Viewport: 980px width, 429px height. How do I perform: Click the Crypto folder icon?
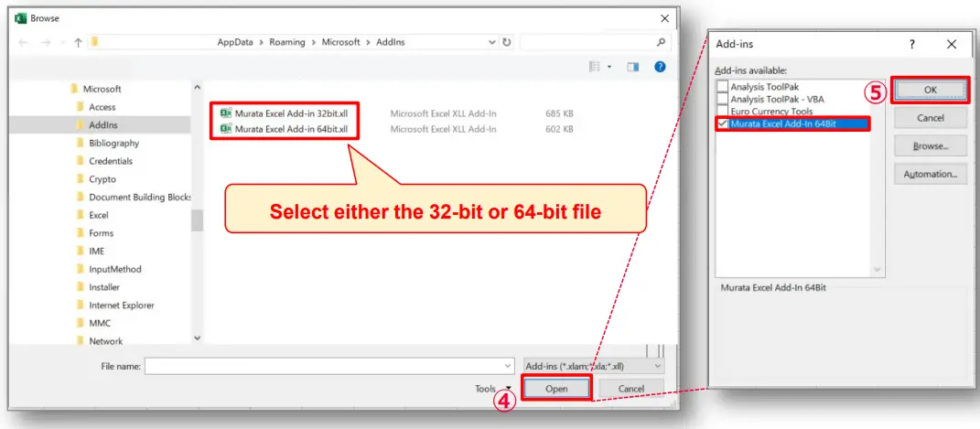(x=80, y=178)
